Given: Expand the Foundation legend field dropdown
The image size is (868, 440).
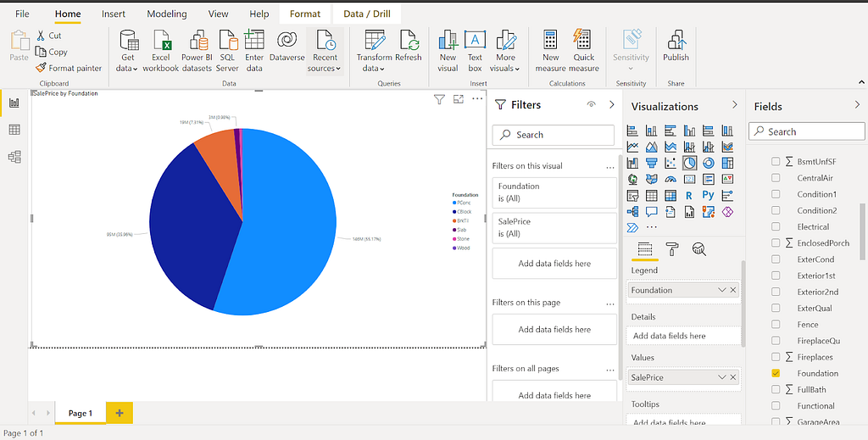Looking at the screenshot, I should (721, 290).
